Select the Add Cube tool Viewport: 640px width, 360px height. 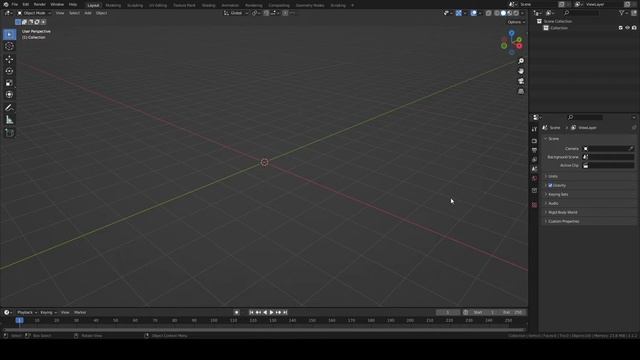pos(9,133)
